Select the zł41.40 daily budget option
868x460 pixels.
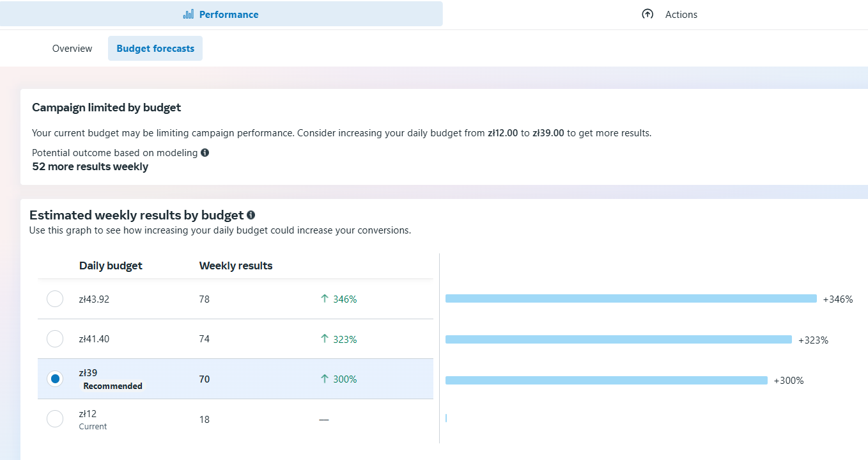55,339
